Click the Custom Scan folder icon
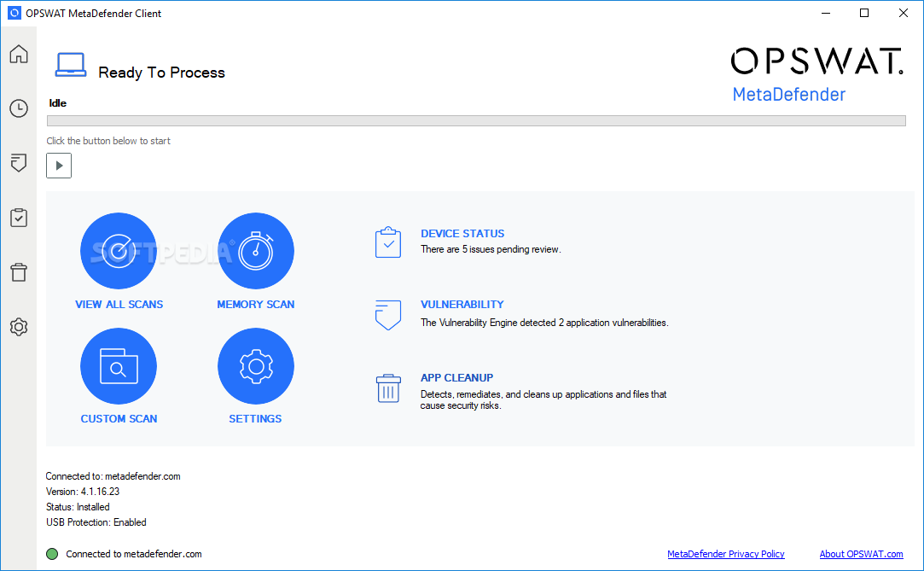 pos(119,366)
